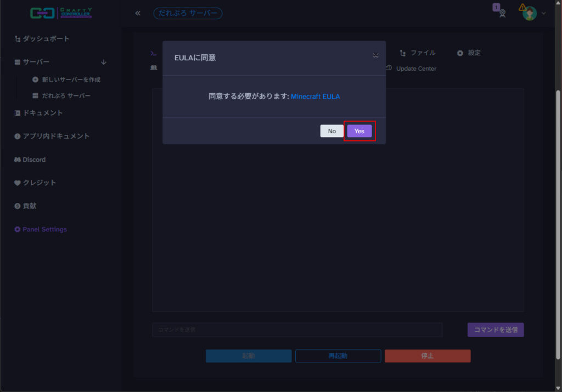Click the 起動 start button

tap(249, 356)
